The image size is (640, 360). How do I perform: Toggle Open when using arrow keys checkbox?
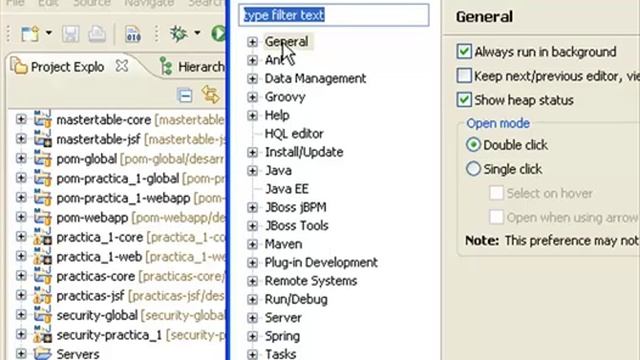tap(496, 217)
